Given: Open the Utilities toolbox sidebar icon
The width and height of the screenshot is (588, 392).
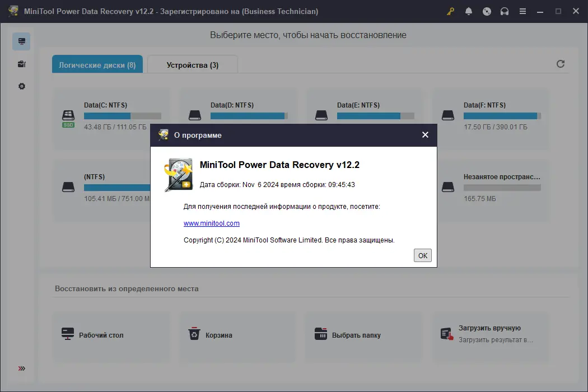Looking at the screenshot, I should pyautogui.click(x=22, y=64).
